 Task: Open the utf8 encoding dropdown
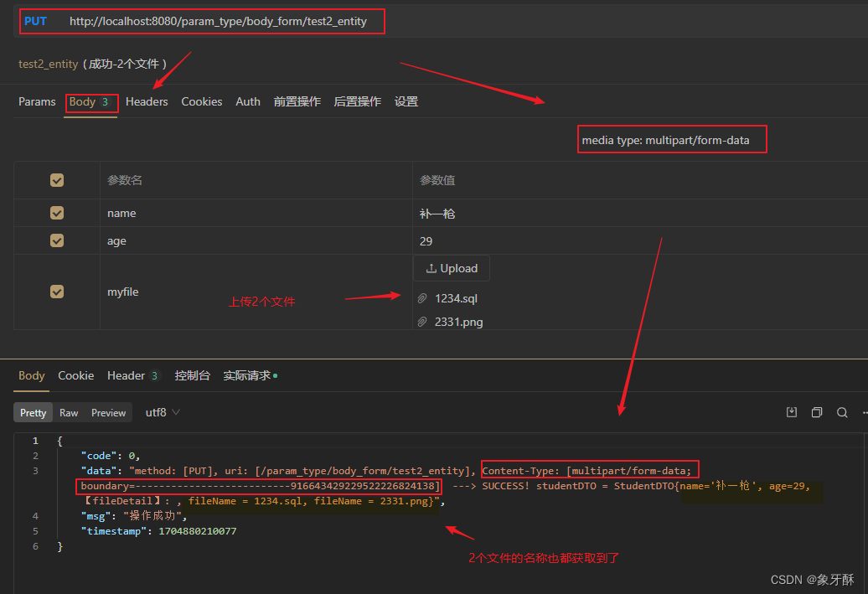(163, 412)
